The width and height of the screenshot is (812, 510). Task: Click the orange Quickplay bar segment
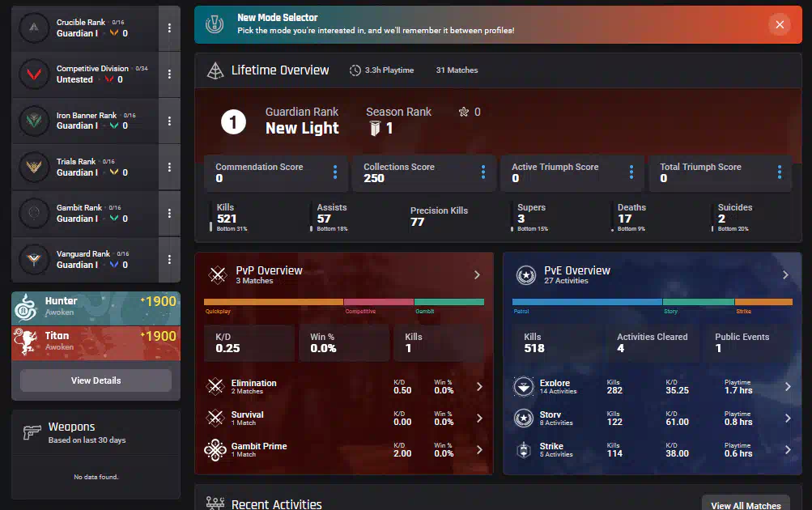click(274, 302)
